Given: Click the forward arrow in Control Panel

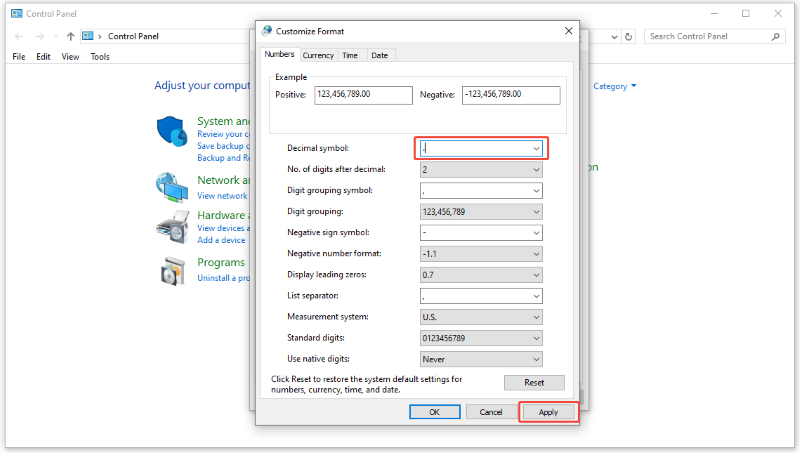Looking at the screenshot, I should pyautogui.click(x=39, y=36).
